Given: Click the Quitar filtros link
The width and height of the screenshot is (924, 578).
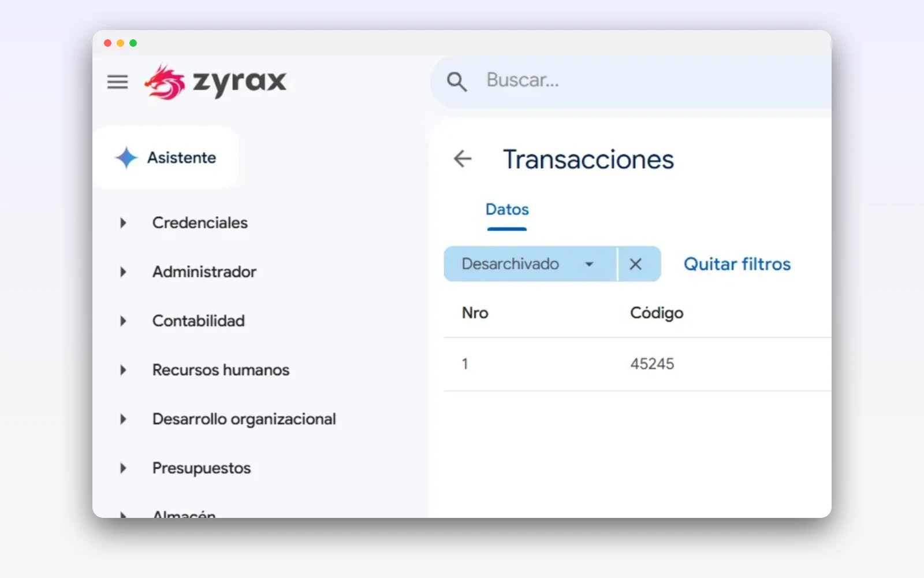Looking at the screenshot, I should point(737,264).
